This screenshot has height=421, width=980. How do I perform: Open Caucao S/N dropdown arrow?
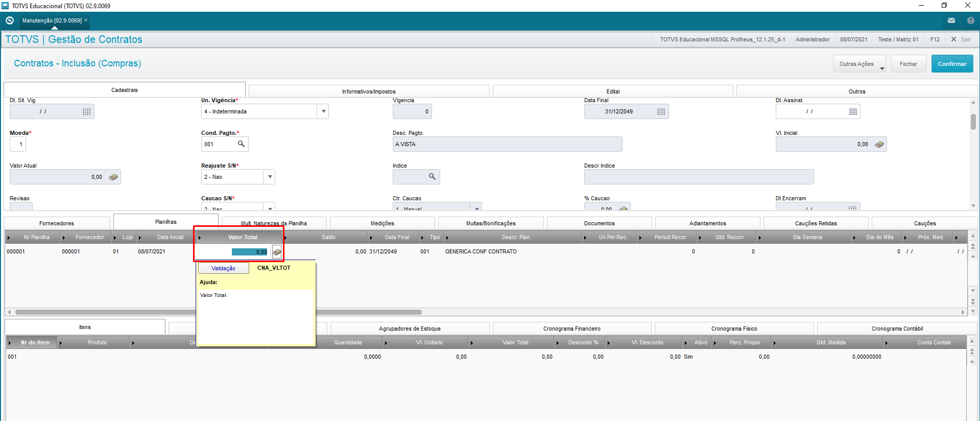coord(270,207)
